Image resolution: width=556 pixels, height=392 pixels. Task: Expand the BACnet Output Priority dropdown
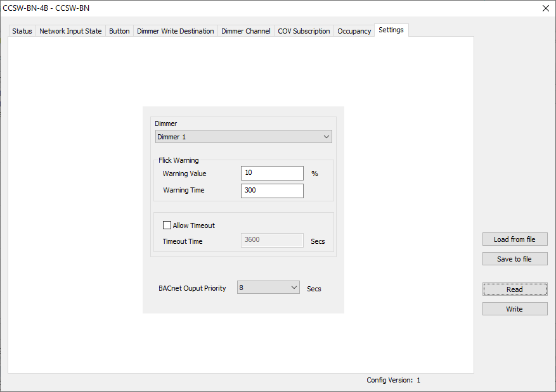click(x=268, y=288)
